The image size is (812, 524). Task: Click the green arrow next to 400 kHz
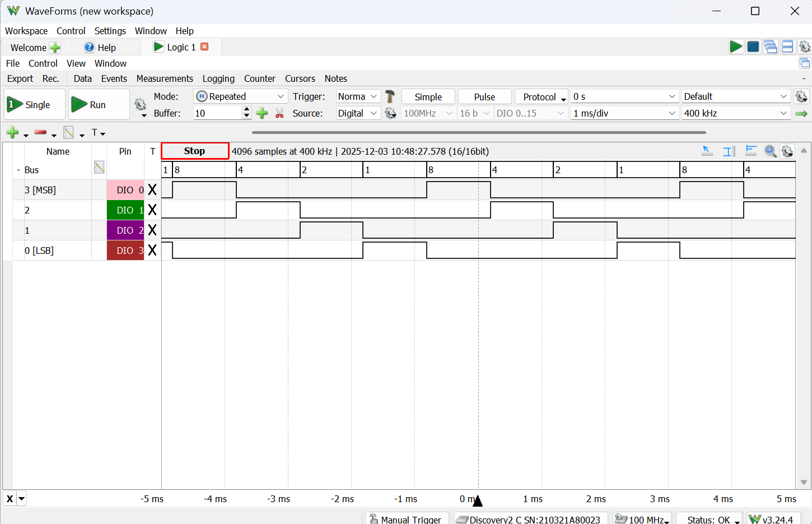[x=801, y=113]
